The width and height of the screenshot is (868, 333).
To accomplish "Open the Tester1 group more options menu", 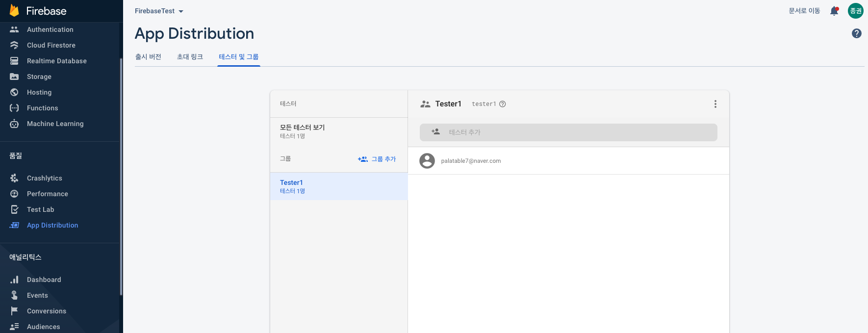I will click(x=715, y=104).
